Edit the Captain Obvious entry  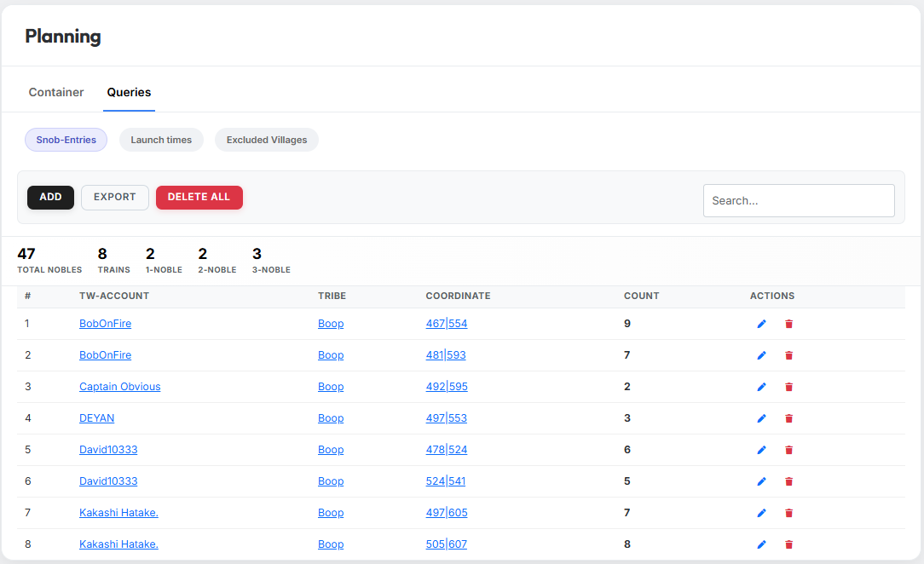tap(761, 387)
